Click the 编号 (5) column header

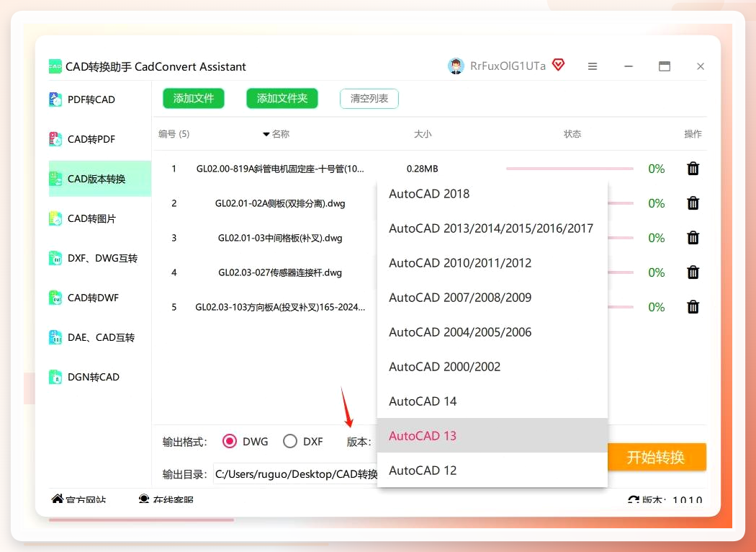174,134
